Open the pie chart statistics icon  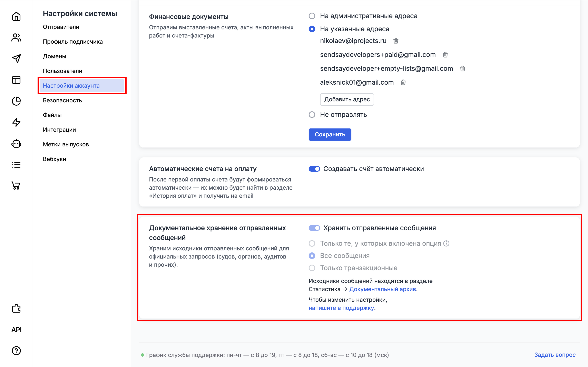tap(16, 101)
